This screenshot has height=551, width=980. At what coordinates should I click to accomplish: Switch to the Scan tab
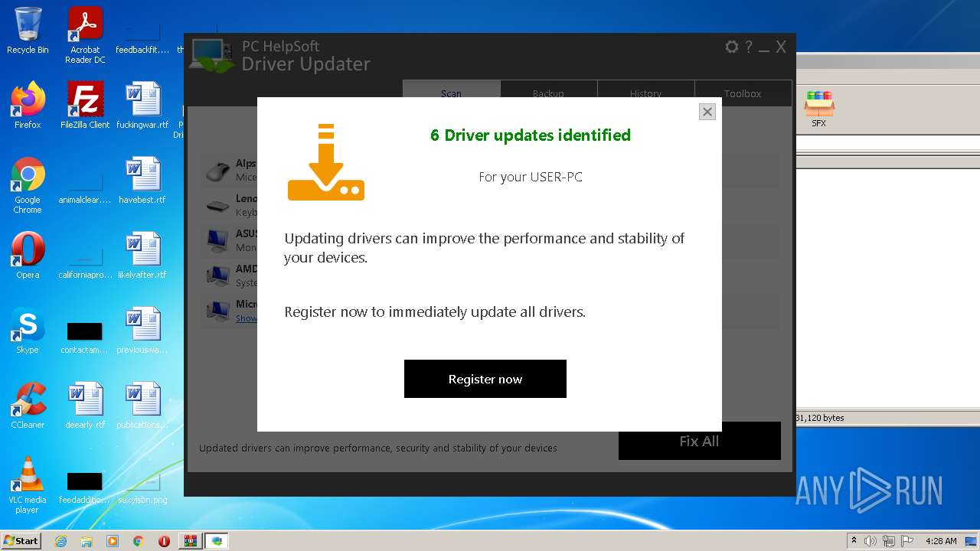click(x=451, y=93)
